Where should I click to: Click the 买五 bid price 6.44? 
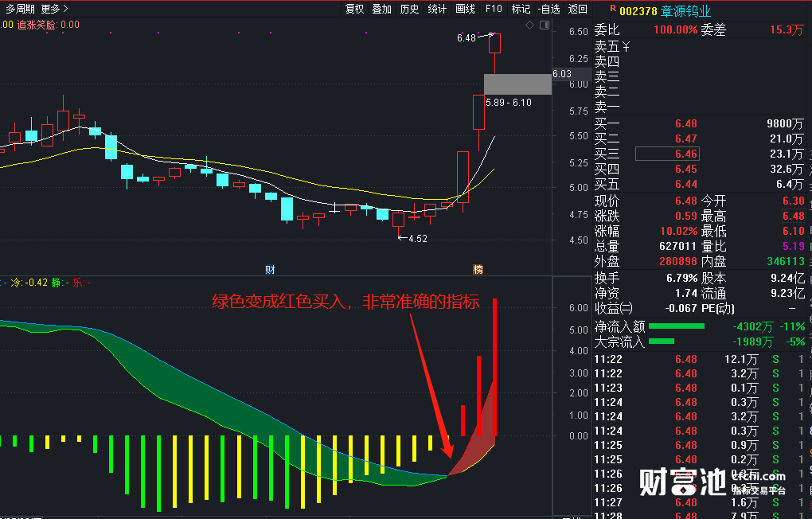point(685,184)
